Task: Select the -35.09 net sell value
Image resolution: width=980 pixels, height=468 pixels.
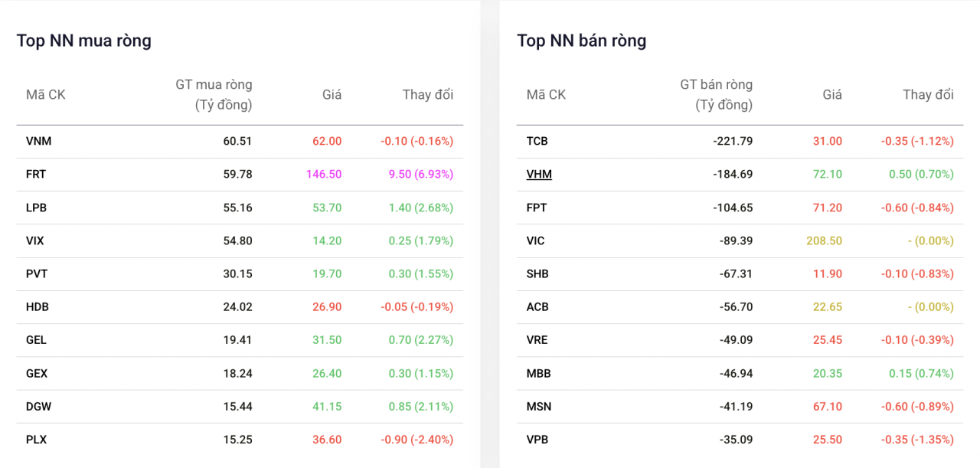Action: (736, 440)
